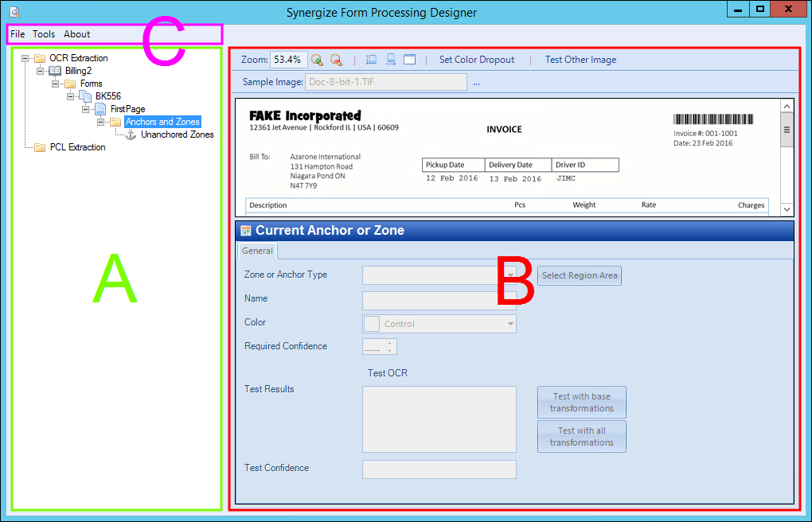Image resolution: width=812 pixels, height=522 pixels.
Task: Open the Tools menu
Action: click(x=44, y=34)
